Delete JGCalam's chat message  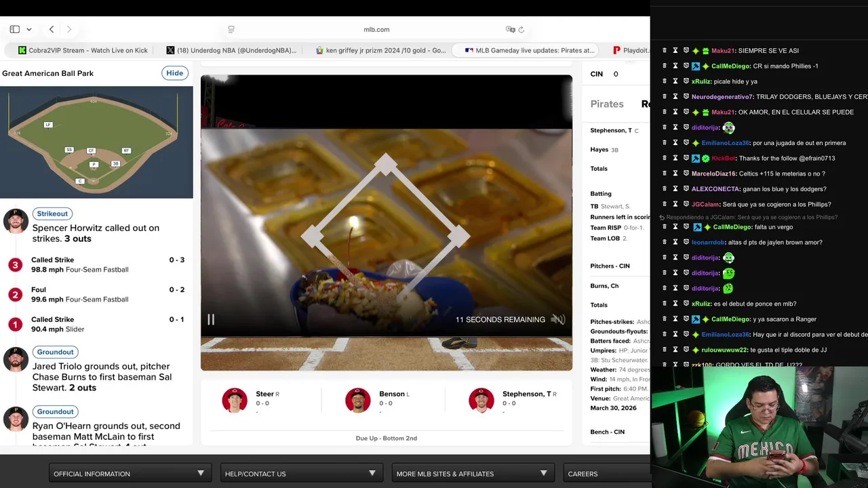click(665, 204)
